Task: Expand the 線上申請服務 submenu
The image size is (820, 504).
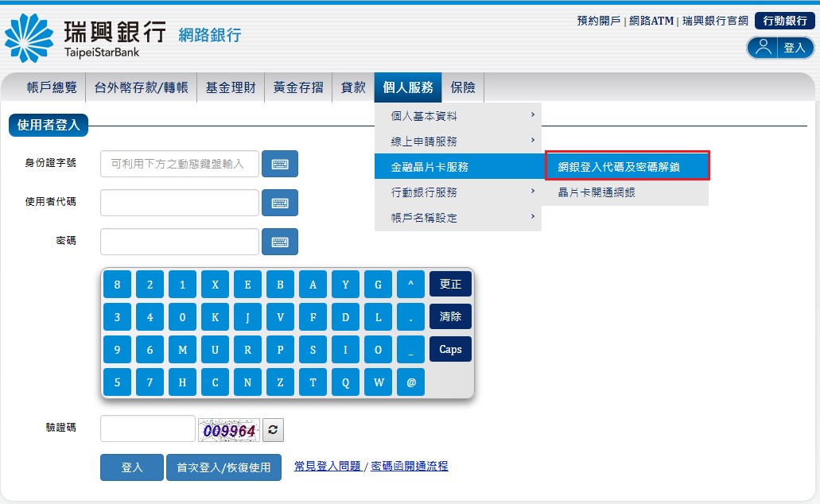Action: point(457,142)
